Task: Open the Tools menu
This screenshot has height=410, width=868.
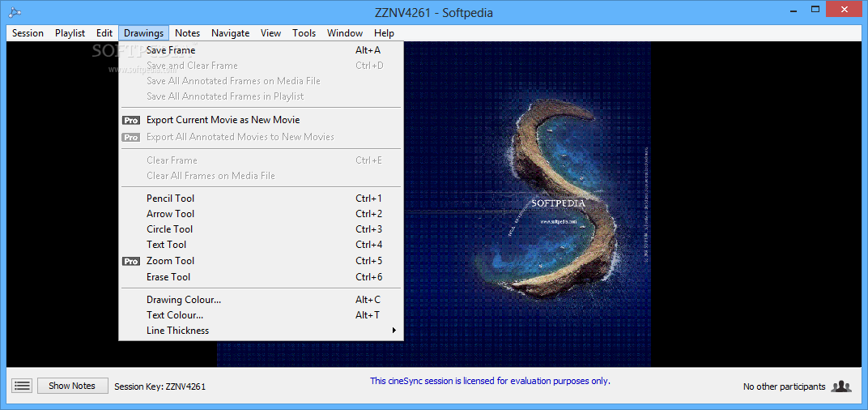Action: [x=304, y=33]
